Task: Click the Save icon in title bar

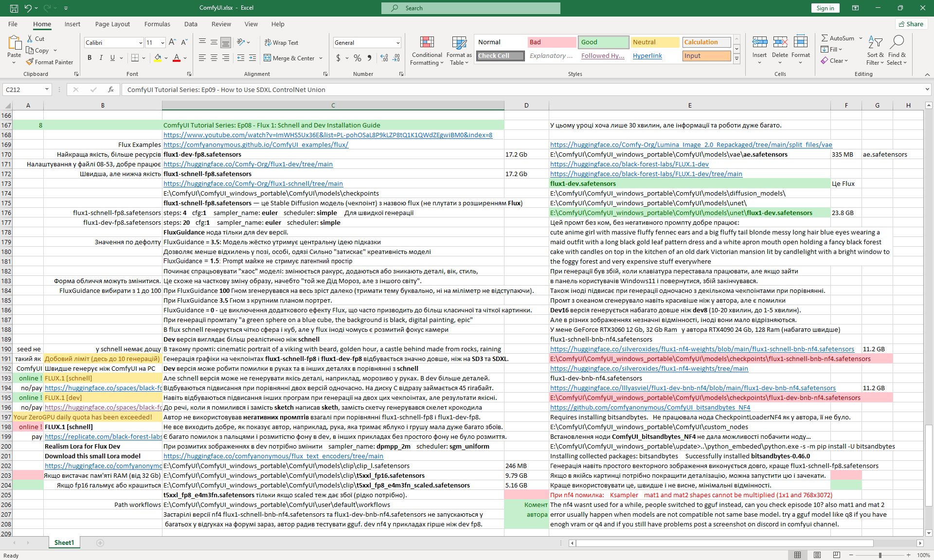Action: [14, 8]
